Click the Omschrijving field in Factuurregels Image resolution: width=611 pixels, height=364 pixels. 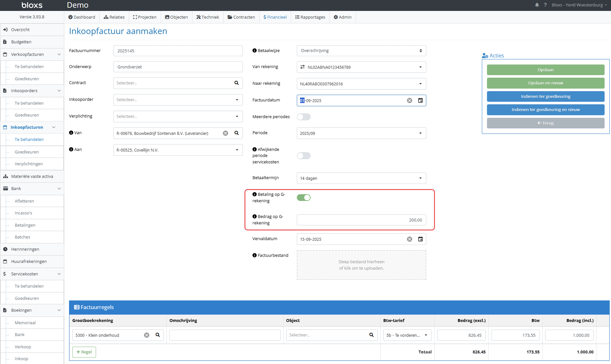(225, 335)
